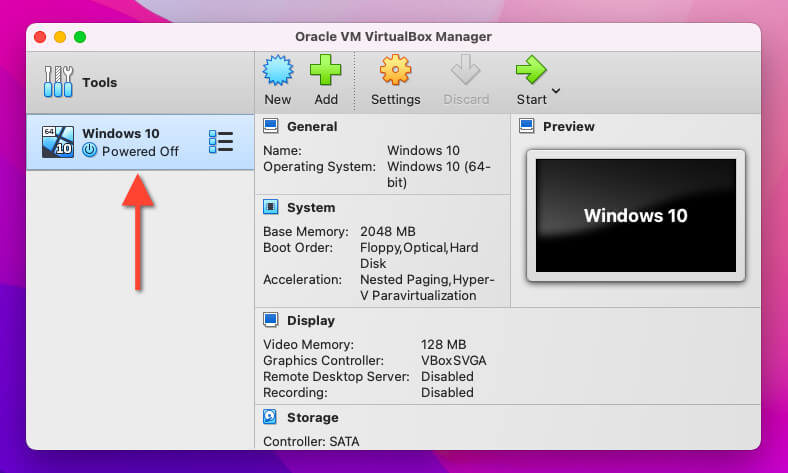
Task: Click the Boot Order label
Action: pyautogui.click(x=298, y=248)
